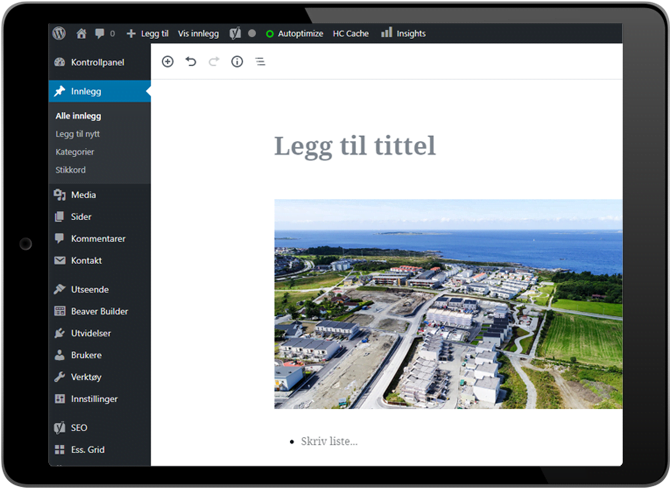
Task: Undo the last editor change
Action: click(190, 62)
